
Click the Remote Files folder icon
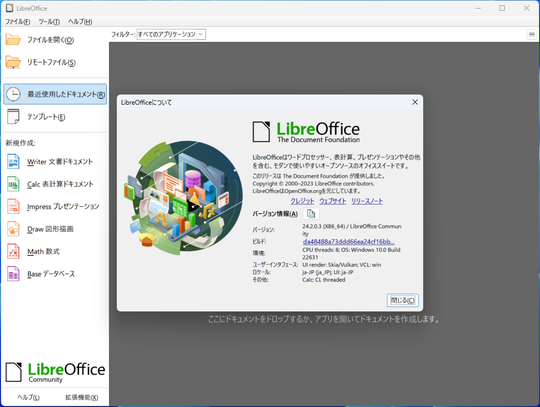click(13, 62)
